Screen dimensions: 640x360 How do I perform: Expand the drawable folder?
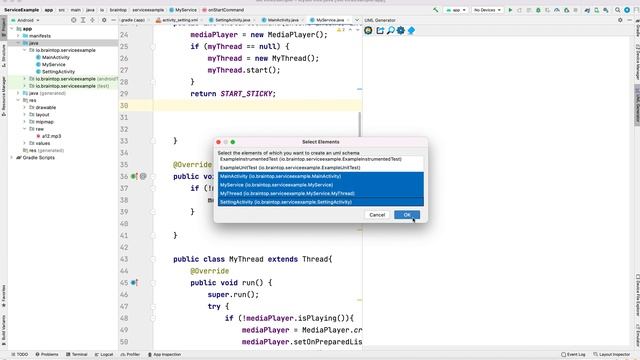tap(25, 107)
